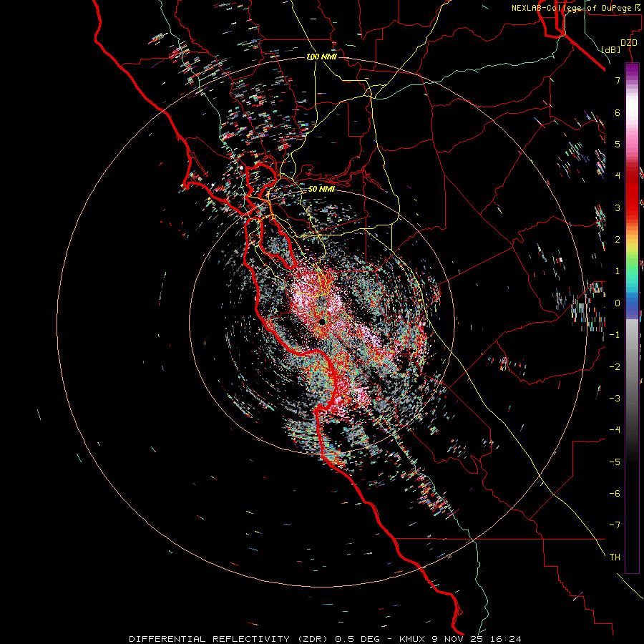Click the "KMUX" station identifier
Screen dimensions: 644x644
pyautogui.click(x=412, y=639)
